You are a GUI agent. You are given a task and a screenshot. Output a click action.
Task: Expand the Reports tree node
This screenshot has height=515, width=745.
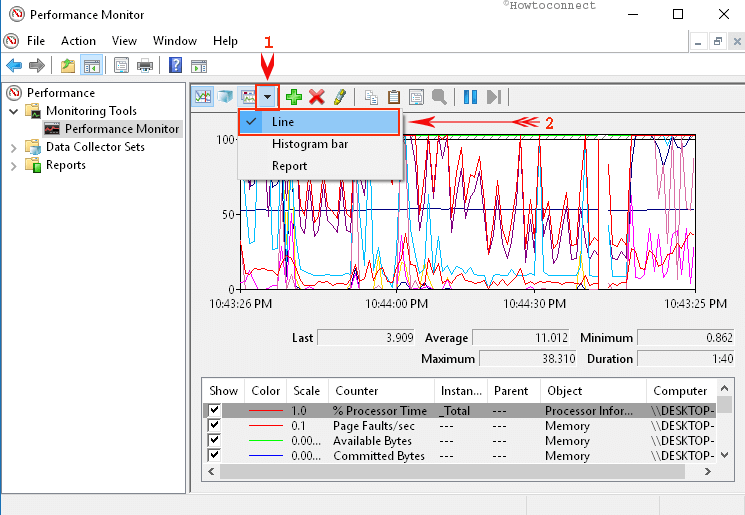coord(14,166)
